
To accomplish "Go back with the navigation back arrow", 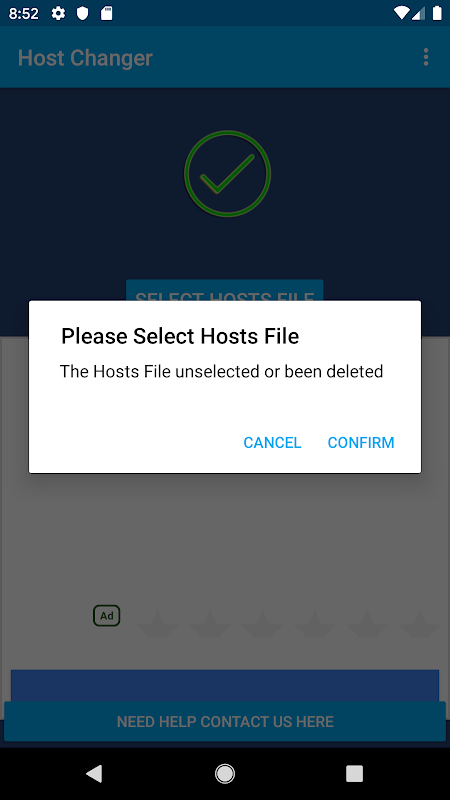I will pyautogui.click(x=94, y=773).
